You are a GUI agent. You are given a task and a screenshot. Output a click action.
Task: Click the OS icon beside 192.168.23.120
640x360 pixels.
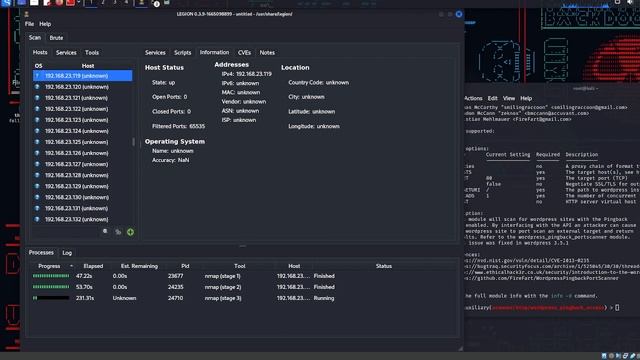pos(37,87)
